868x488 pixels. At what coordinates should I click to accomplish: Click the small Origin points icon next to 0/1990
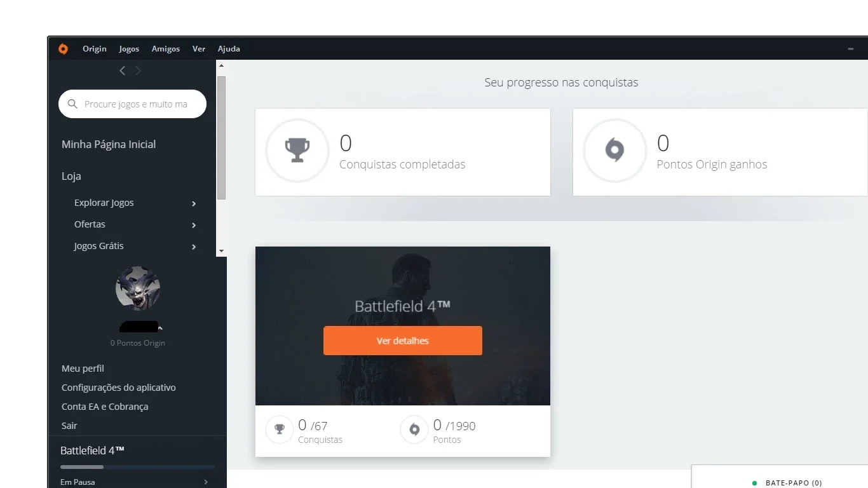(x=414, y=430)
